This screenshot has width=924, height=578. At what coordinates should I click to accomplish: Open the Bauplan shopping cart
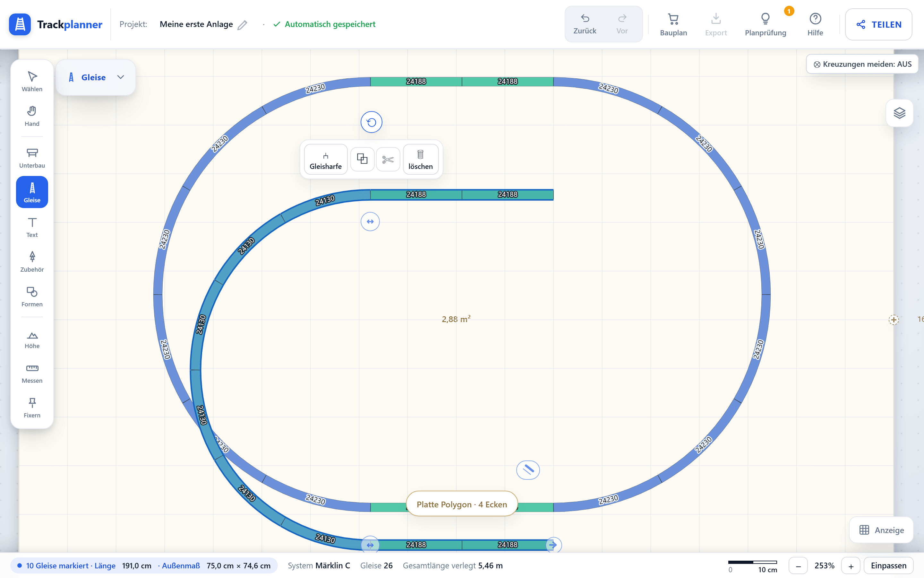[673, 24]
